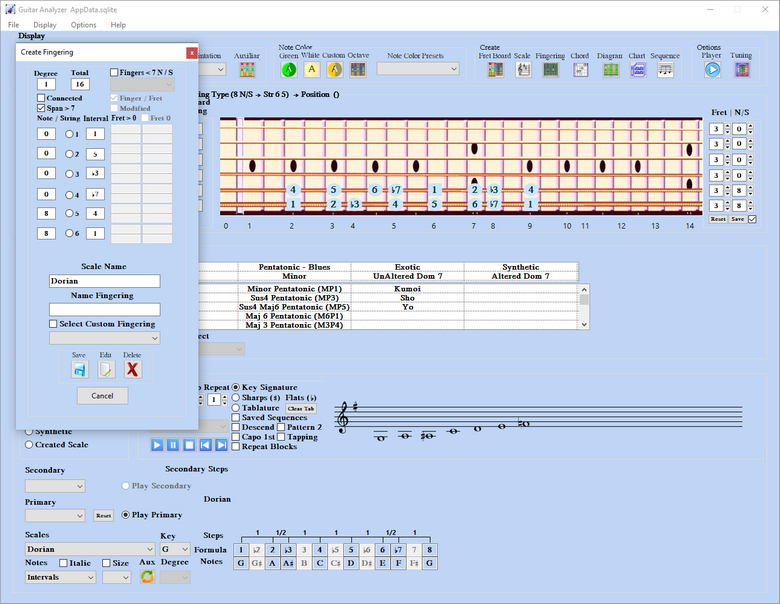Select Kumoi in the Exotic column
This screenshot has width=780, height=604.
pyautogui.click(x=407, y=289)
